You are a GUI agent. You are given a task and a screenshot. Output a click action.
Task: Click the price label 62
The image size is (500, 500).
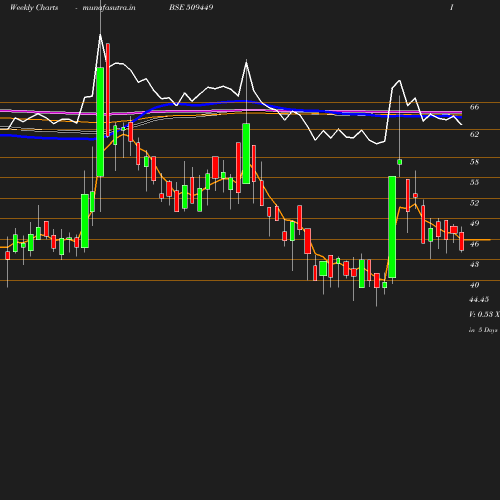[x=474, y=134]
